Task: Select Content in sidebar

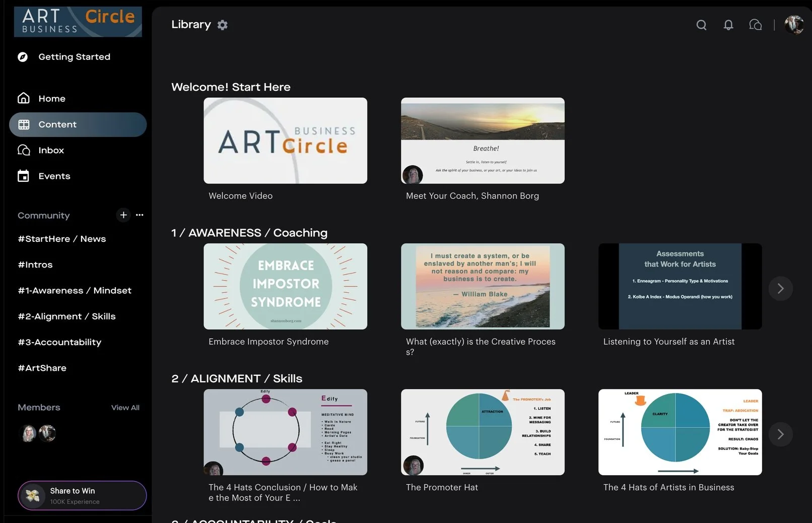Action: [x=78, y=124]
